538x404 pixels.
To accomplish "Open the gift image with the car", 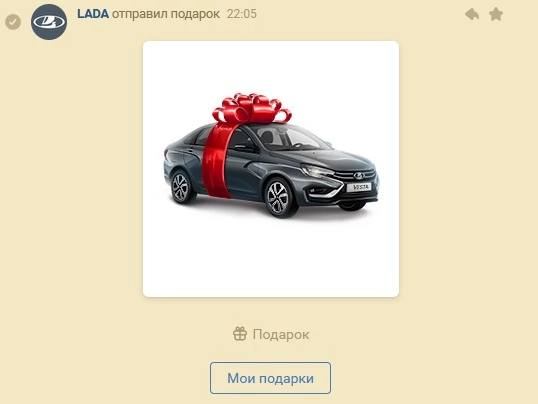I will 271,169.
